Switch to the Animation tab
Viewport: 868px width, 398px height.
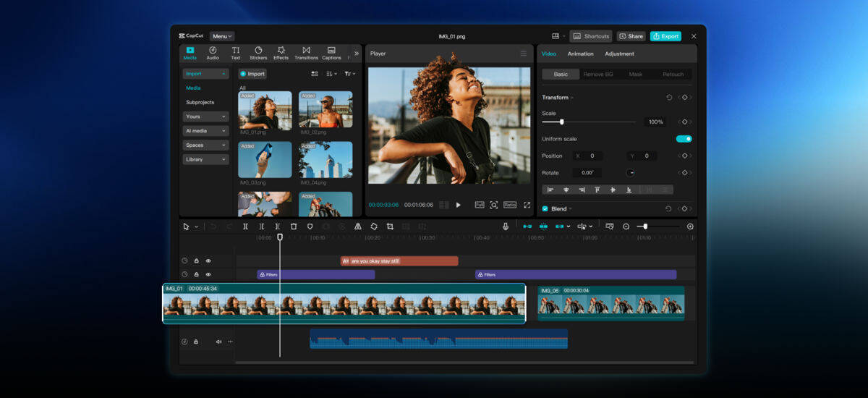(580, 54)
